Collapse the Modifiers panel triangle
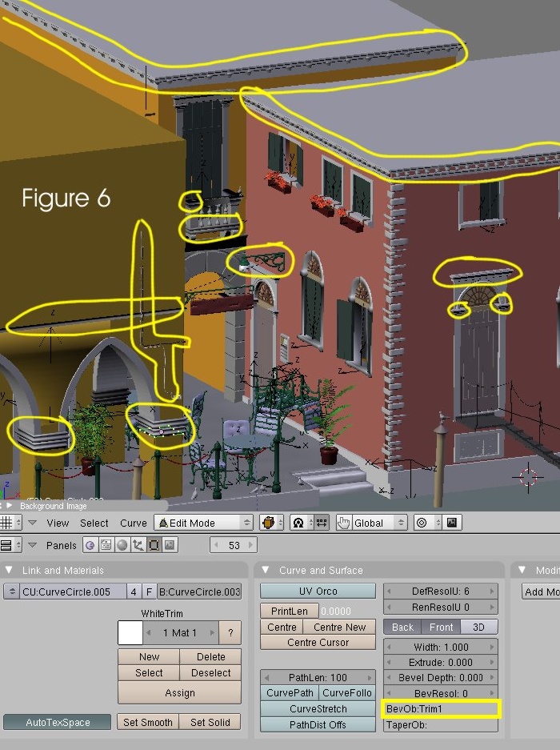Image resolution: width=560 pixels, height=750 pixels. click(x=522, y=570)
